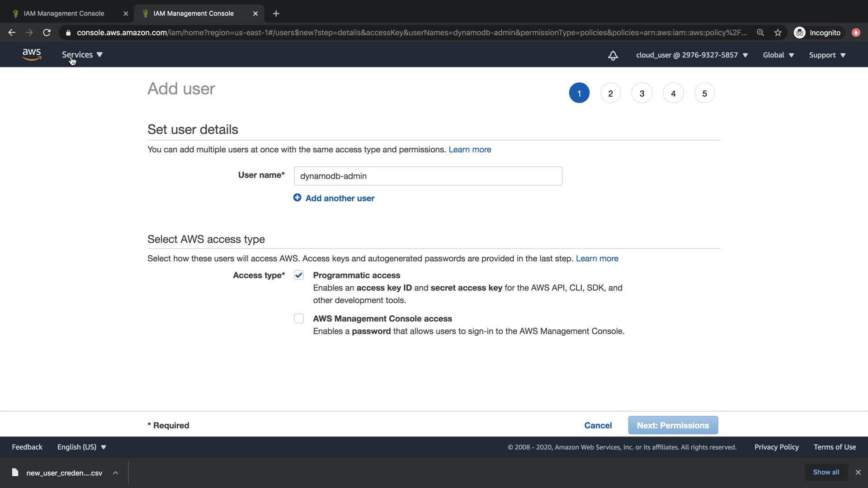Viewport: 868px width, 488px height.
Task: Open the English (US) language selector
Action: 81,447
